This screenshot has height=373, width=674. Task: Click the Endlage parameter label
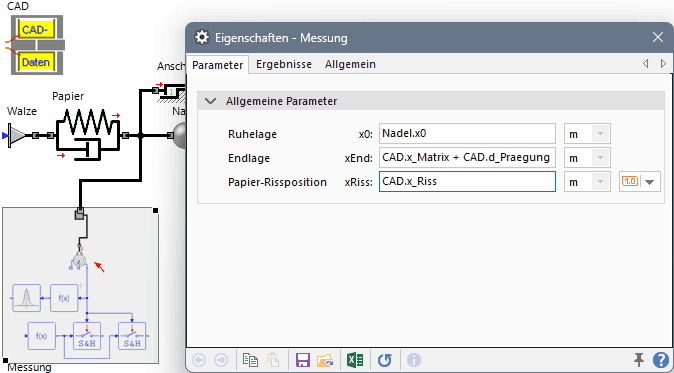249,159
